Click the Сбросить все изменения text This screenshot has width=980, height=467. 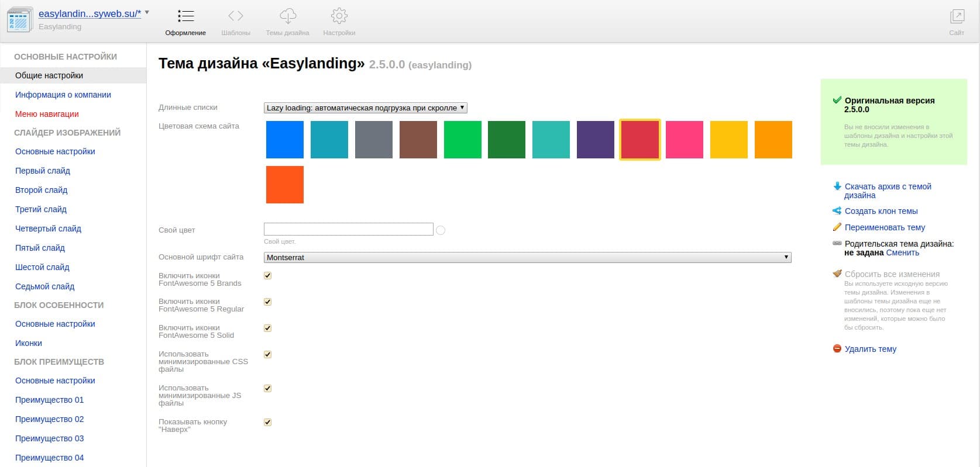pos(892,274)
